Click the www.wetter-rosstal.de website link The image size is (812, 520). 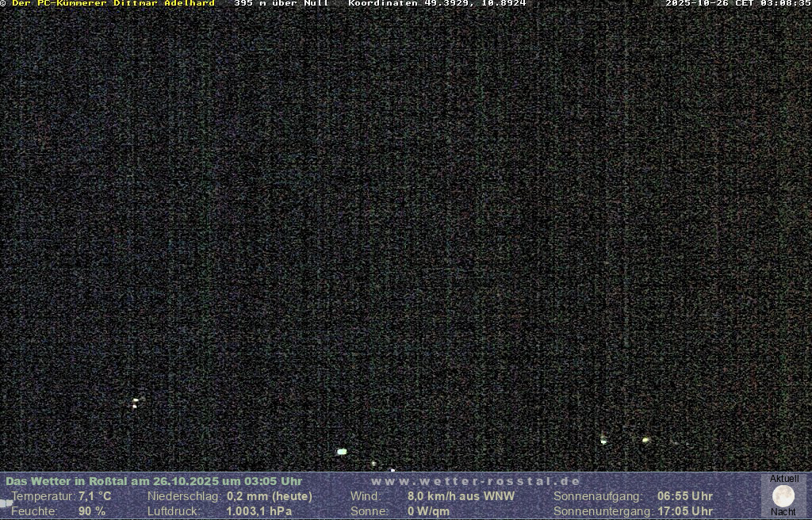point(476,481)
